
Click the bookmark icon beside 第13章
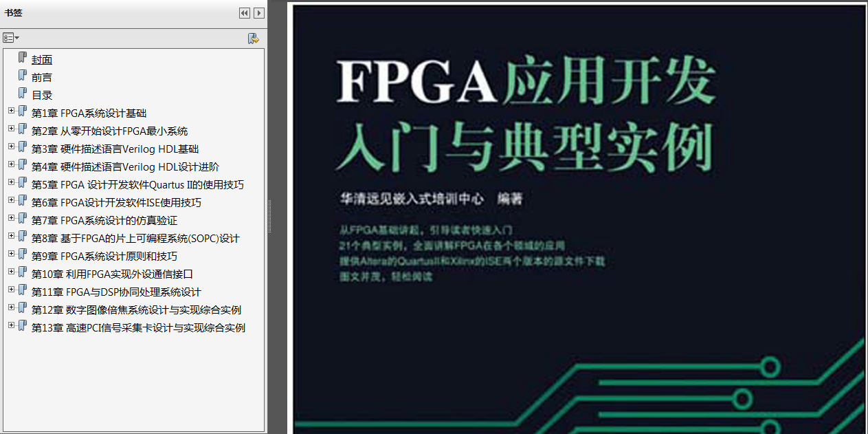click(x=23, y=326)
